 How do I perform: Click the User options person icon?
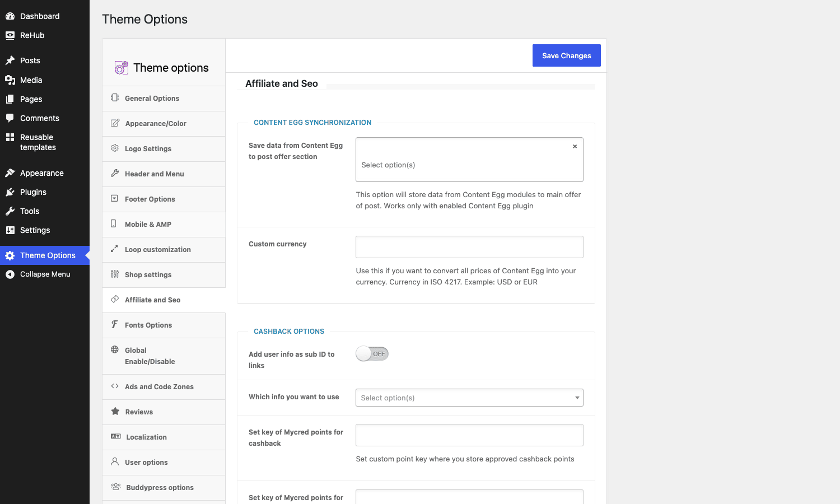click(115, 461)
